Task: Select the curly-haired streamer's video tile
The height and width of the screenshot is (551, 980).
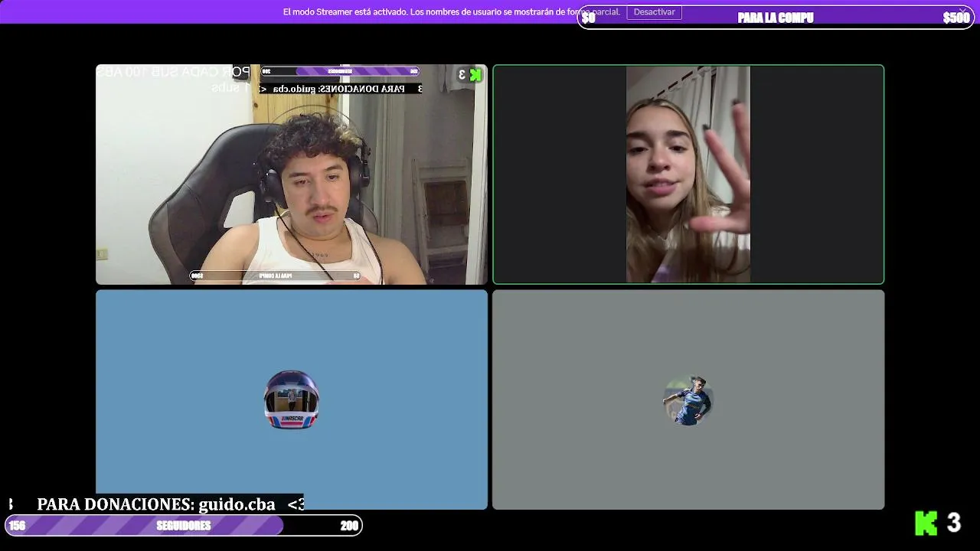Action: pyautogui.click(x=292, y=174)
